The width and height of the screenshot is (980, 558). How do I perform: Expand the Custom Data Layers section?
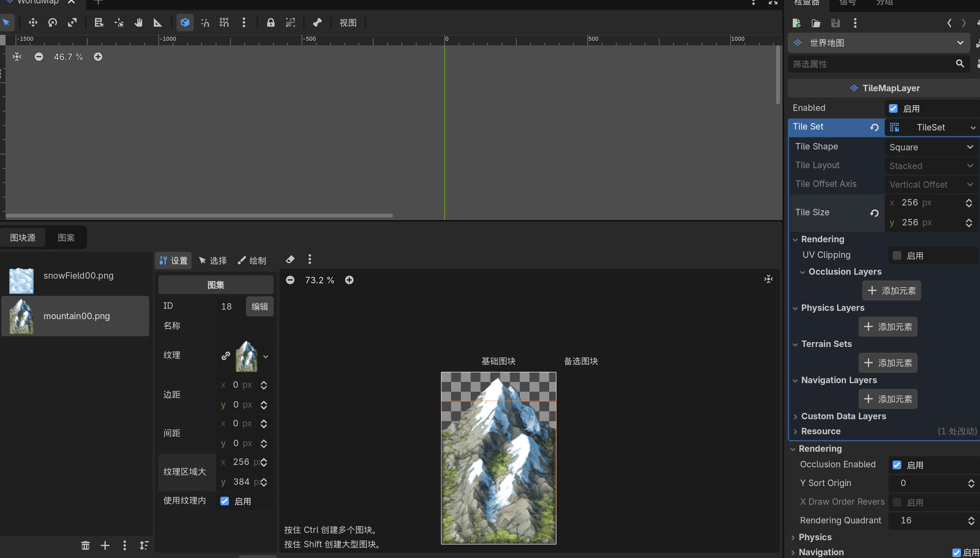click(843, 416)
